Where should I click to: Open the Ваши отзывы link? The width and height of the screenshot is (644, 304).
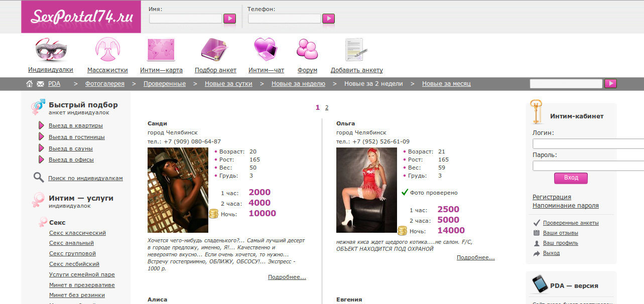tap(560, 233)
